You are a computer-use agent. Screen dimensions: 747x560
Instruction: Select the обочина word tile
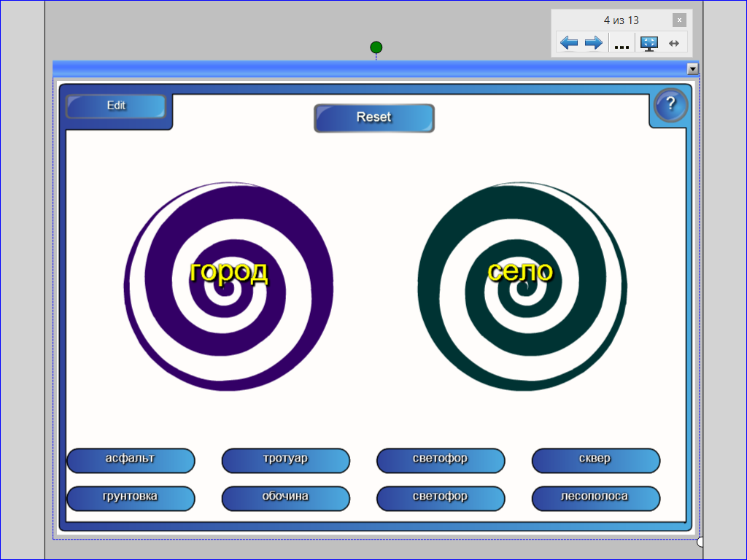click(x=285, y=499)
